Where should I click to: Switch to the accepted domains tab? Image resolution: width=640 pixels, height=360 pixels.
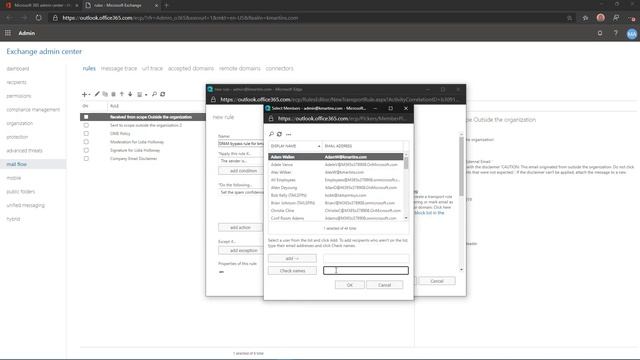[191, 68]
